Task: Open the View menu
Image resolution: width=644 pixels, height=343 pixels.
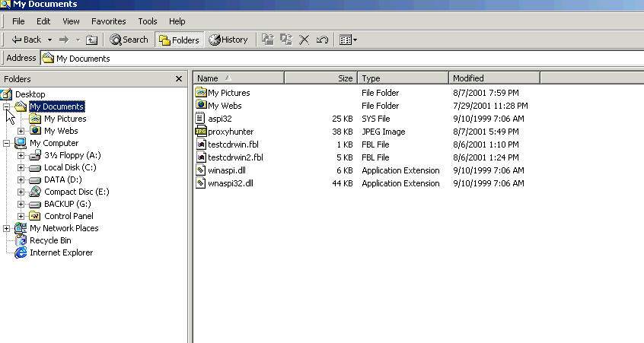Action: 71,21
